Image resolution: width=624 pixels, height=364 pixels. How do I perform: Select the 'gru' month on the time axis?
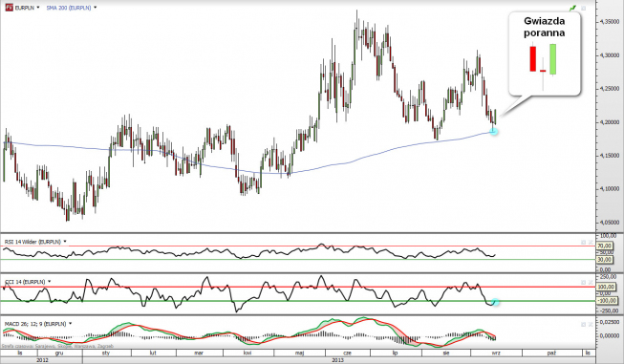59,353
